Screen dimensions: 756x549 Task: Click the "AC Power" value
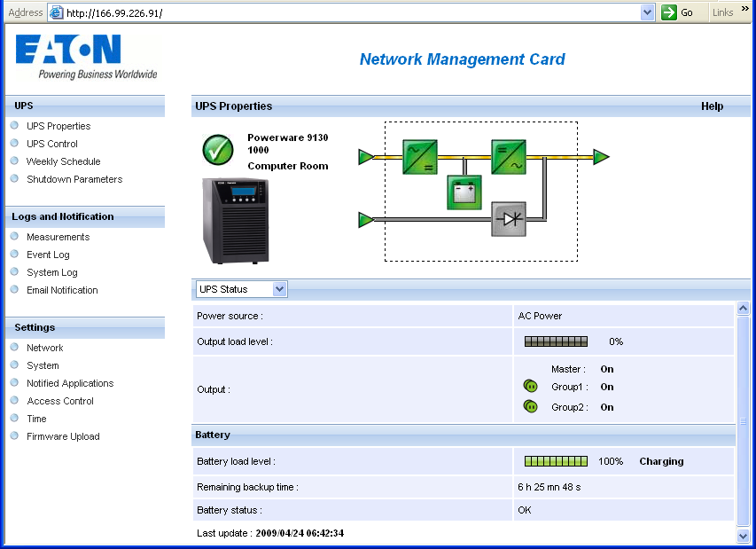[540, 316]
